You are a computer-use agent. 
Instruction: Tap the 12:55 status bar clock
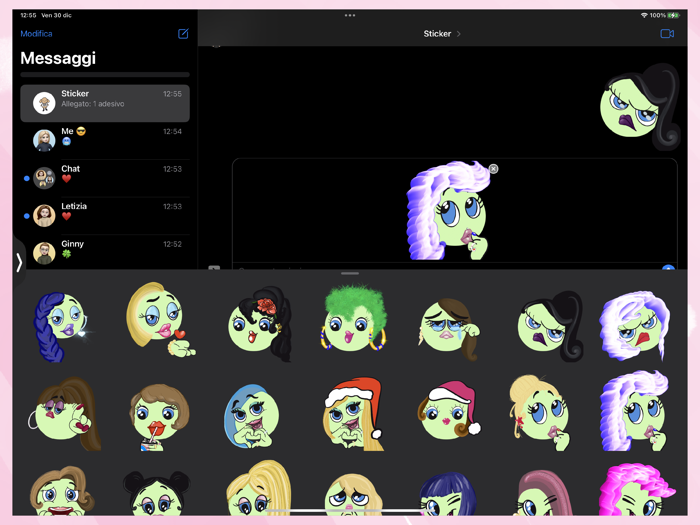coord(28,15)
